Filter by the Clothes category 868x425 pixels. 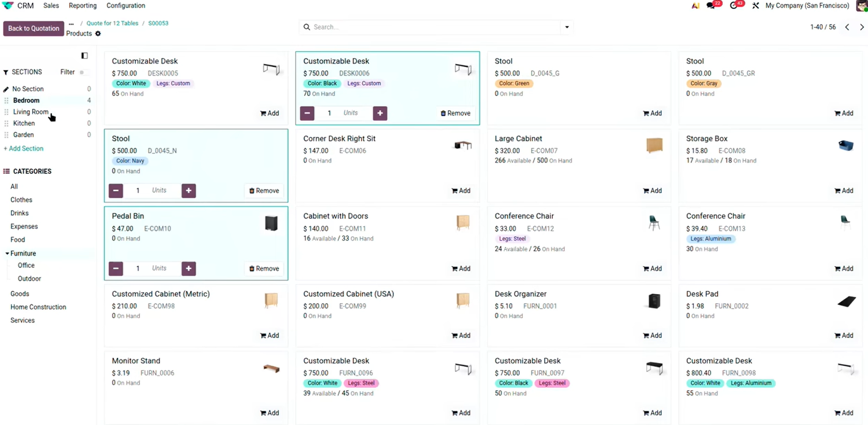point(21,200)
